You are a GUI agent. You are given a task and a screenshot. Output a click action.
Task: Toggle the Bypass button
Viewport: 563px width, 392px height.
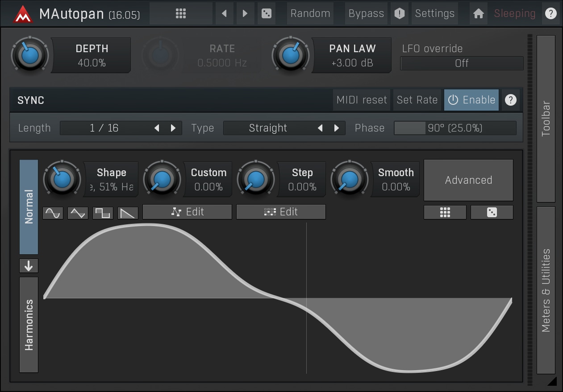click(366, 13)
